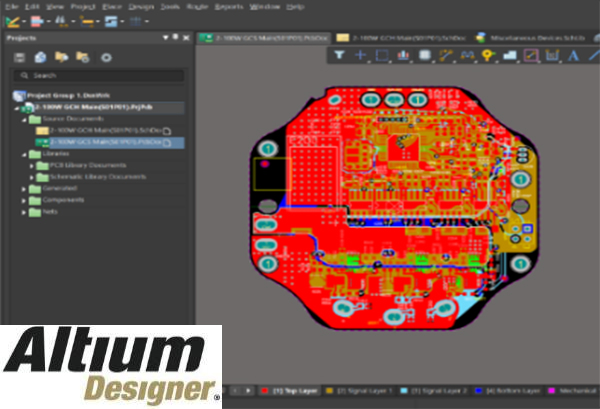Click the settings gear icon in Projects panel
This screenshot has height=409, width=600.
pyautogui.click(x=106, y=58)
